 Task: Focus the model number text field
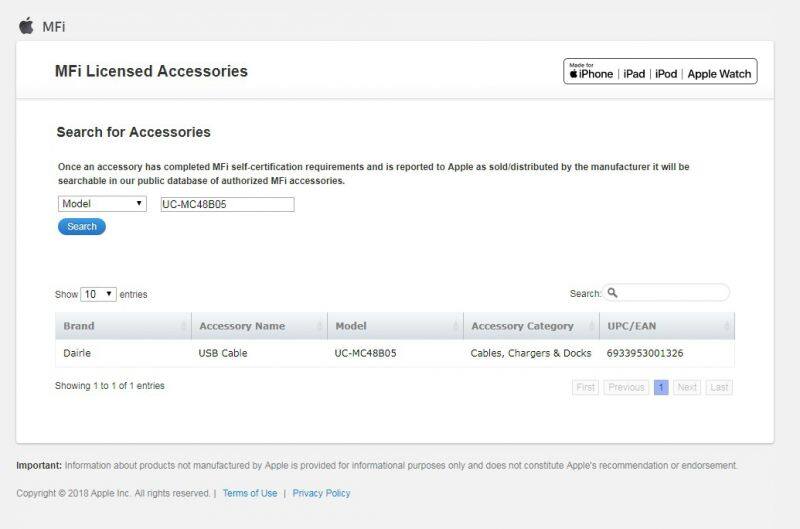227,204
